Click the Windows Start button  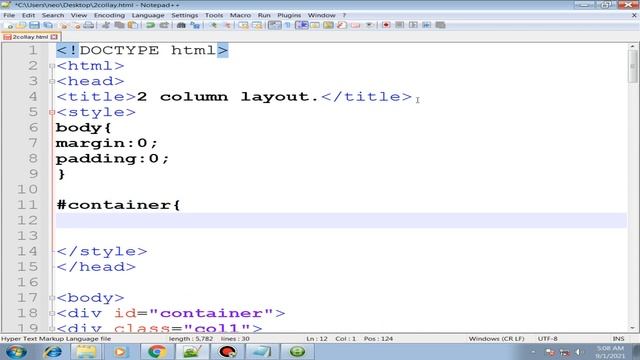coord(16,352)
